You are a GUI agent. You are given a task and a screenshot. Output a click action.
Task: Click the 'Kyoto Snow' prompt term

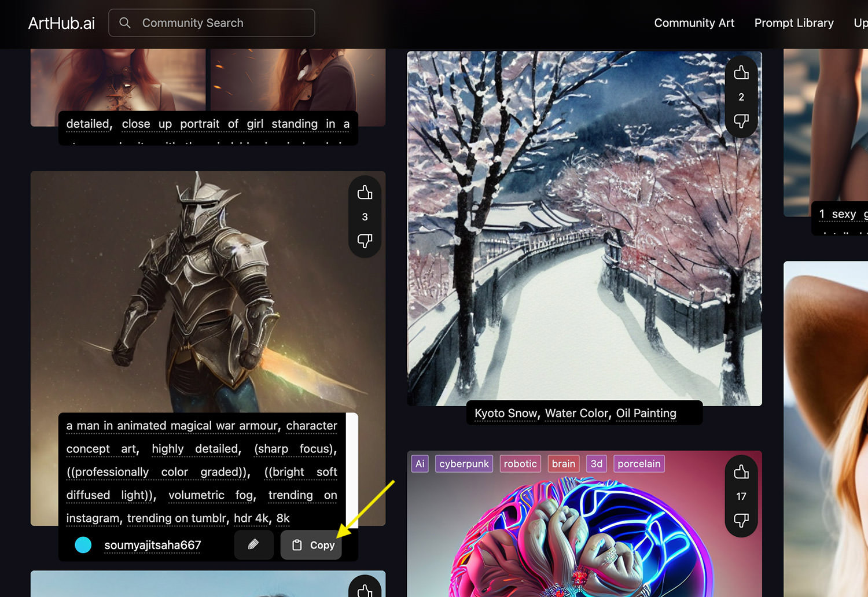point(506,414)
